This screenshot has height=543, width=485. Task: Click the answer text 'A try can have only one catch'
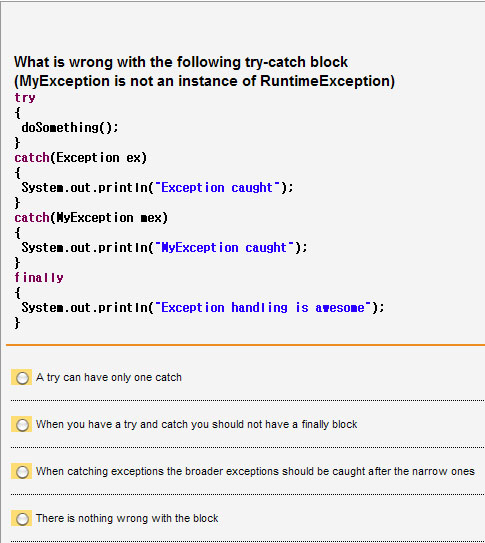109,377
